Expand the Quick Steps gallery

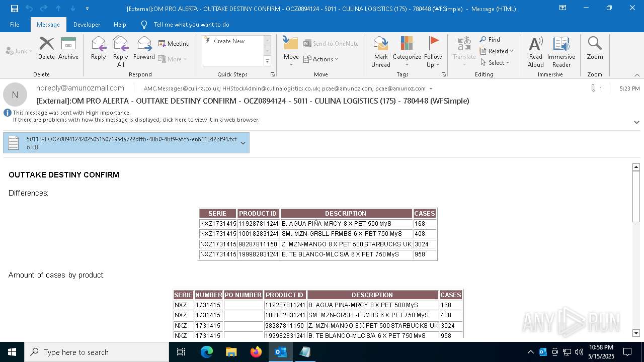click(267, 61)
